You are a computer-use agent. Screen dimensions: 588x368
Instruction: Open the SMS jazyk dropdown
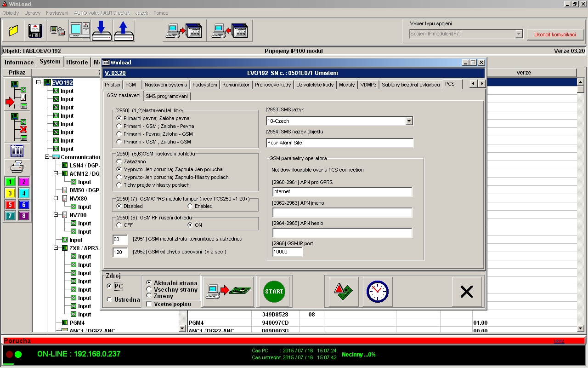point(409,121)
